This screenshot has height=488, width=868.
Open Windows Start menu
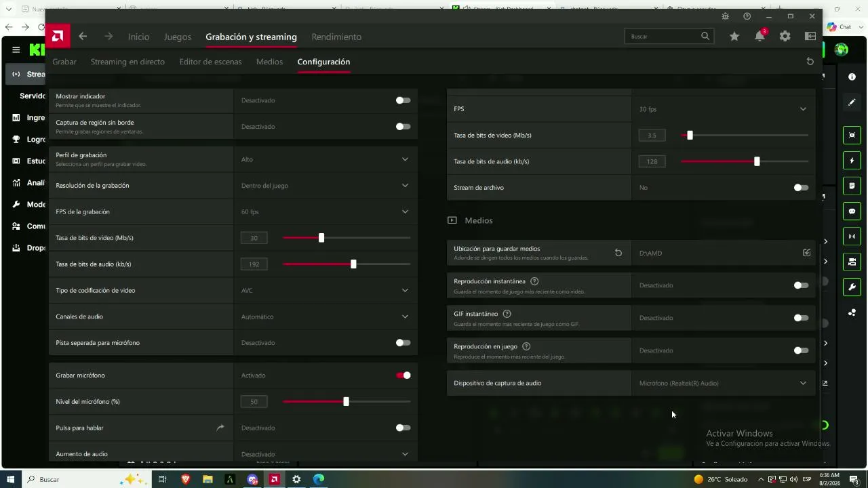pyautogui.click(x=10, y=479)
